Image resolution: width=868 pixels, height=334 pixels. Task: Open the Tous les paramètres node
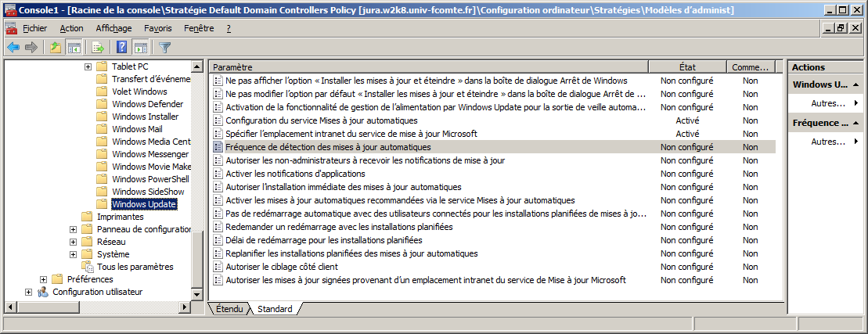point(135,267)
